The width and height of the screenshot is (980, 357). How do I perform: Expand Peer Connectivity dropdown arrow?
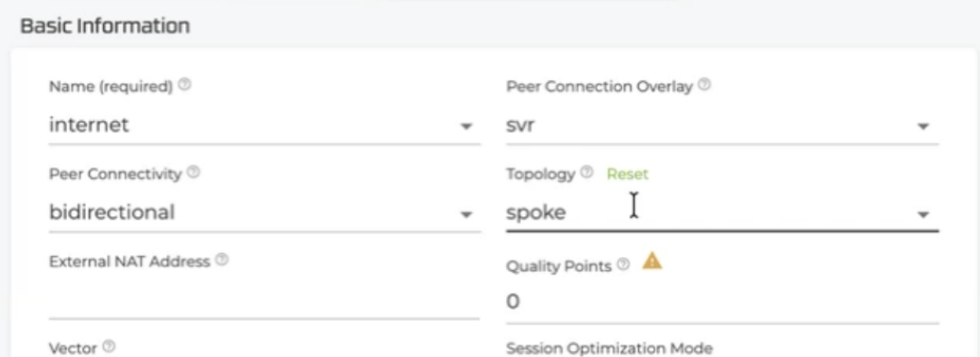pyautogui.click(x=465, y=214)
